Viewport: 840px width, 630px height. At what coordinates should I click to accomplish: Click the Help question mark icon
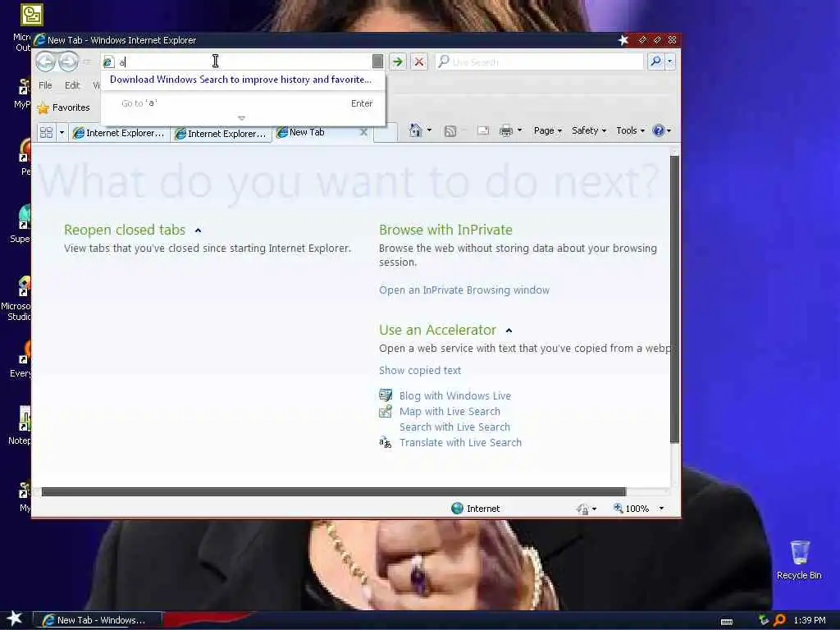(659, 130)
